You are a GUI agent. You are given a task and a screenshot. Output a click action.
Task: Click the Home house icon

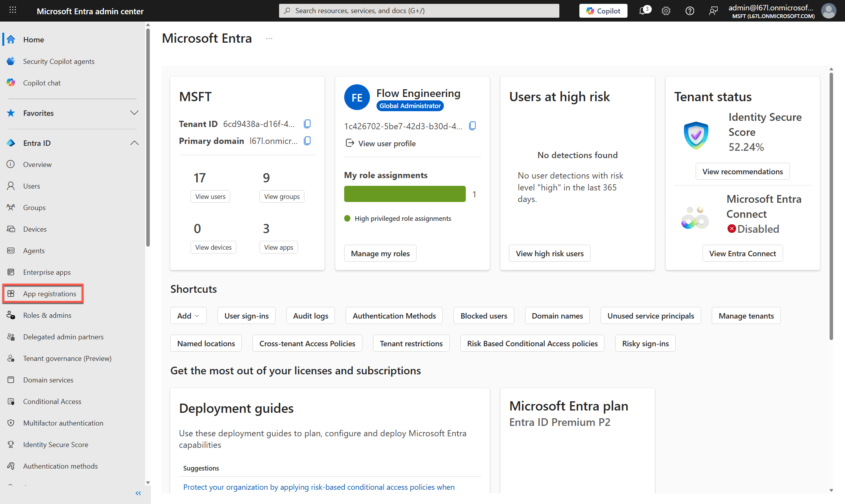point(11,39)
